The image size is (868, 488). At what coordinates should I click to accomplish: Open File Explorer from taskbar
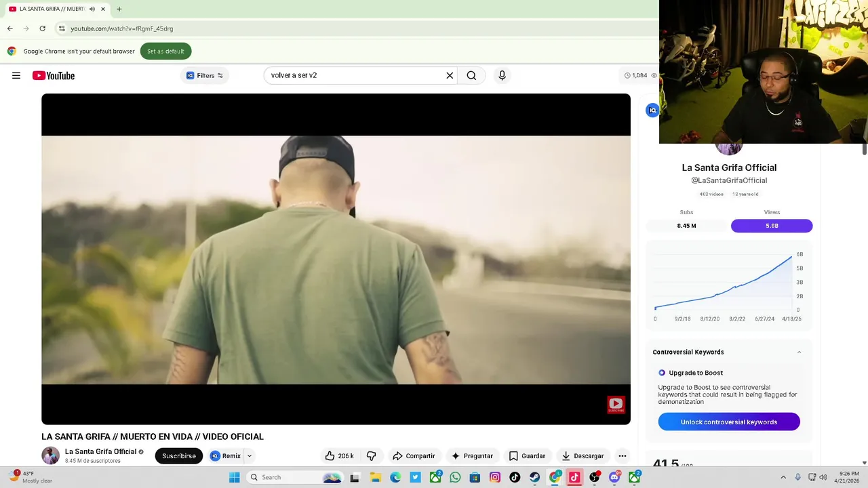[375, 477]
